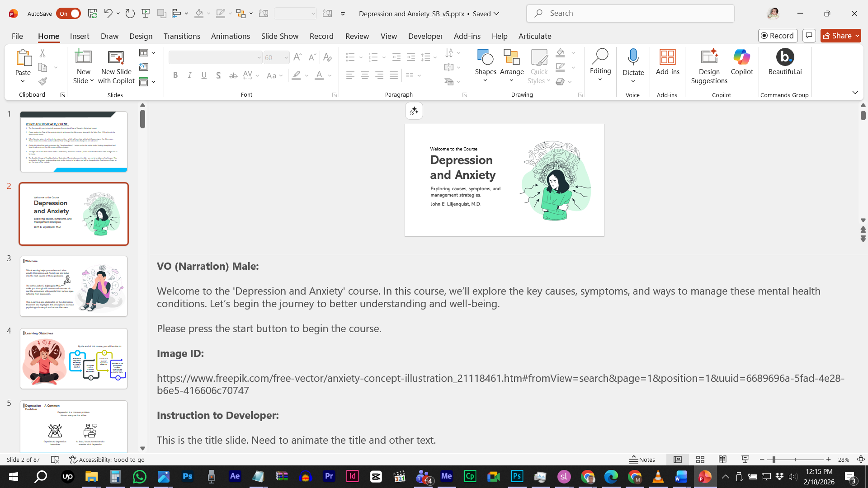Open Reading View from status bar
Screen dimensions: 868x488
point(722,460)
